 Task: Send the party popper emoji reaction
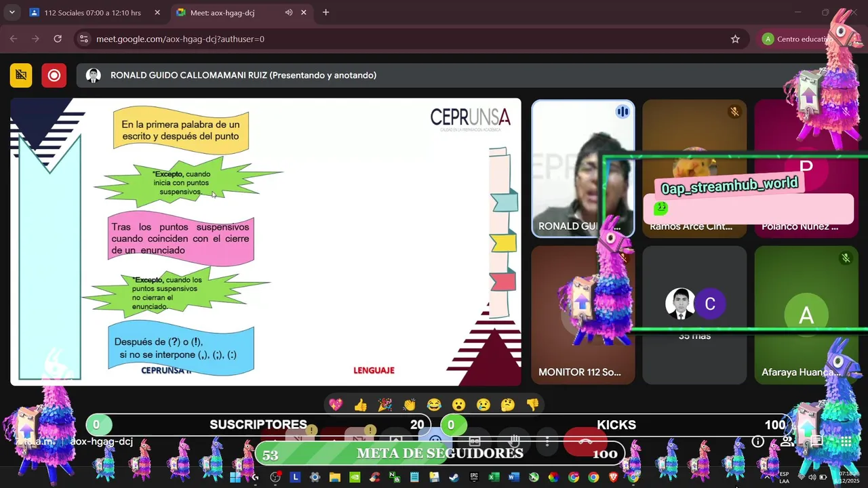(x=384, y=405)
